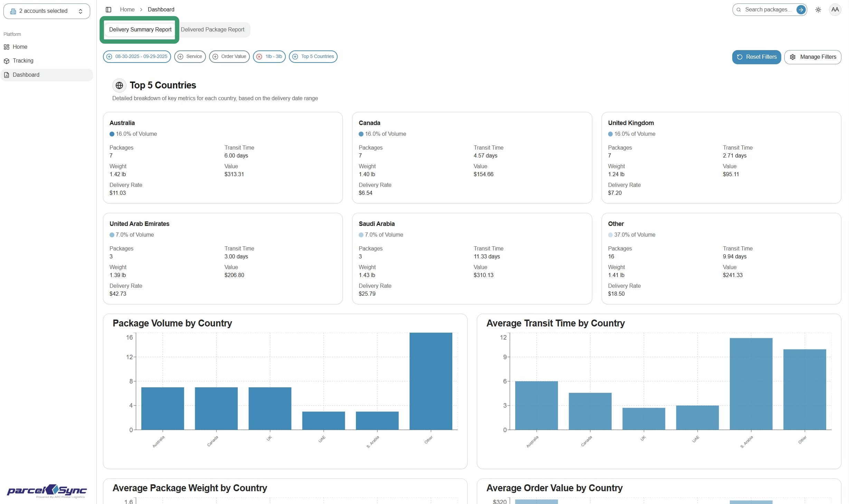This screenshot has height=504, width=849.
Task: Click the Package Volume by Country heading
Action: (172, 323)
